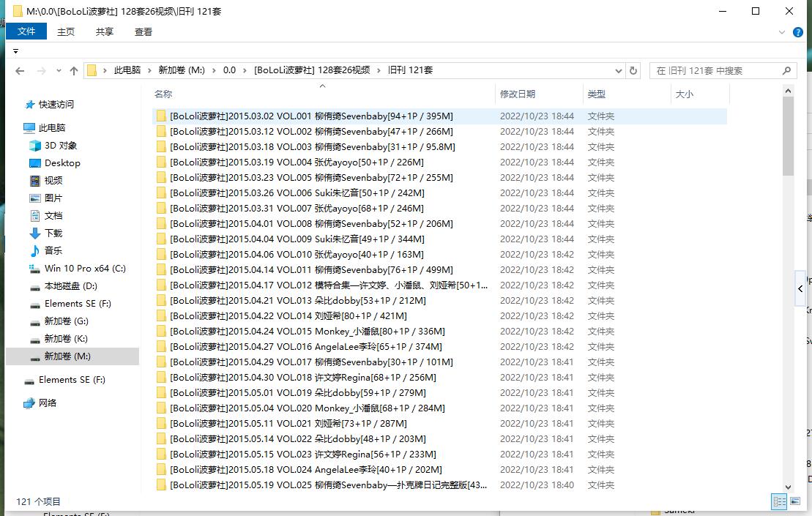Open 文档 in the navigation pane
The width and height of the screenshot is (812, 516).
(x=53, y=216)
